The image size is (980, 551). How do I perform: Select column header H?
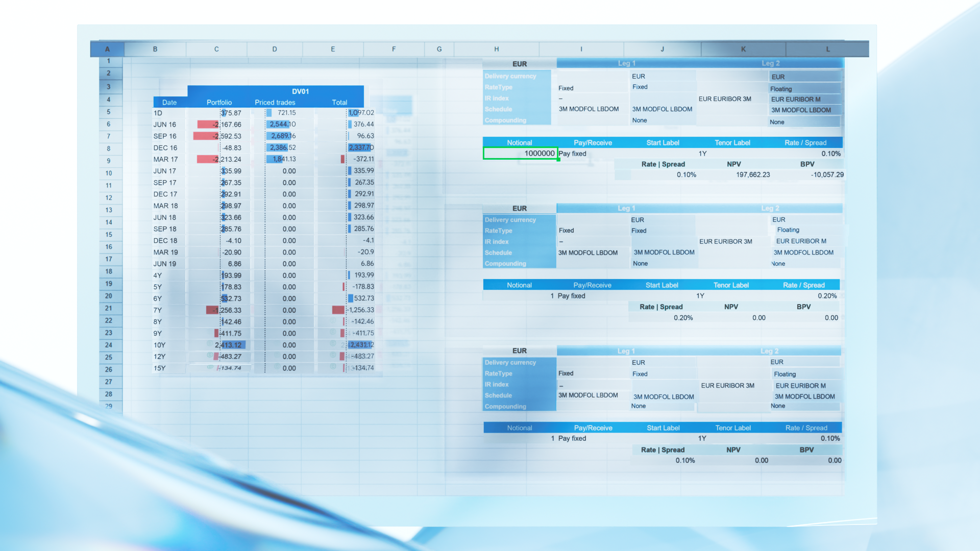[x=497, y=49]
